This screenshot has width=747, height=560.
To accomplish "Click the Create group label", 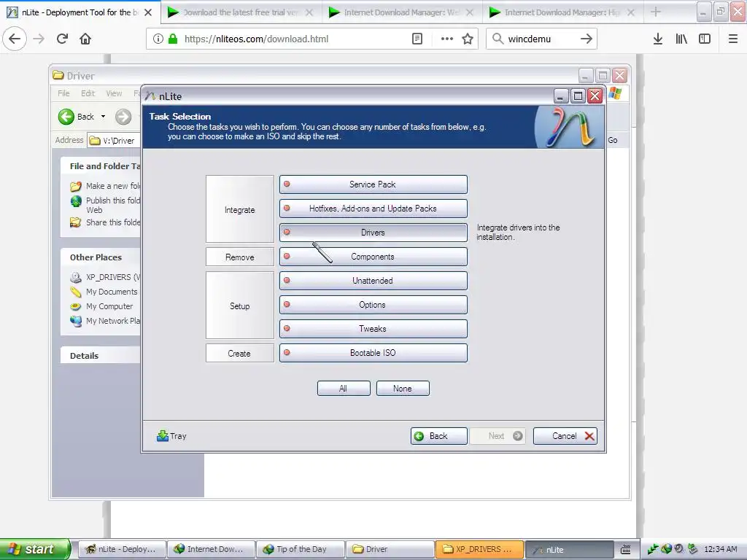I will point(239,354).
